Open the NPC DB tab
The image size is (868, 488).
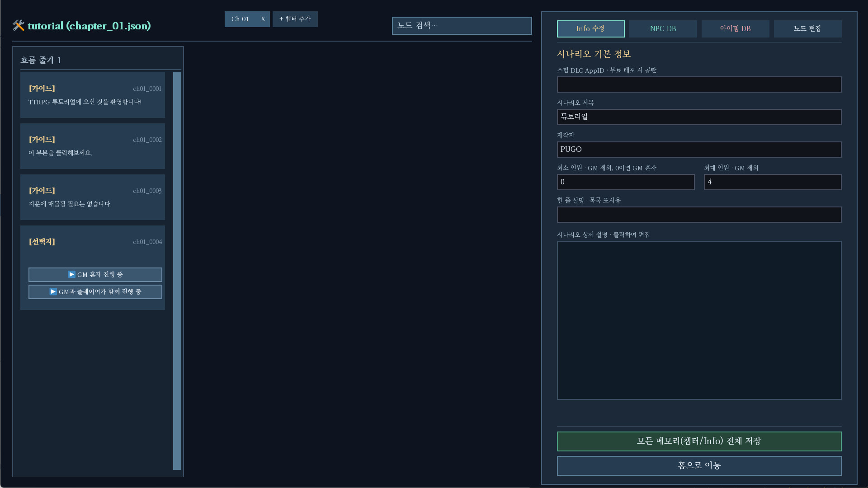point(663,28)
